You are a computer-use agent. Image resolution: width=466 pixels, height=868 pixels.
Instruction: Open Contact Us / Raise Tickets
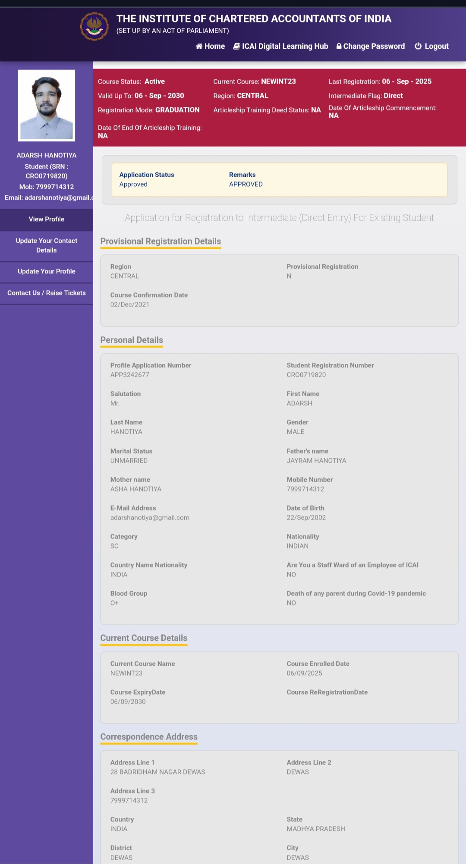click(x=47, y=293)
